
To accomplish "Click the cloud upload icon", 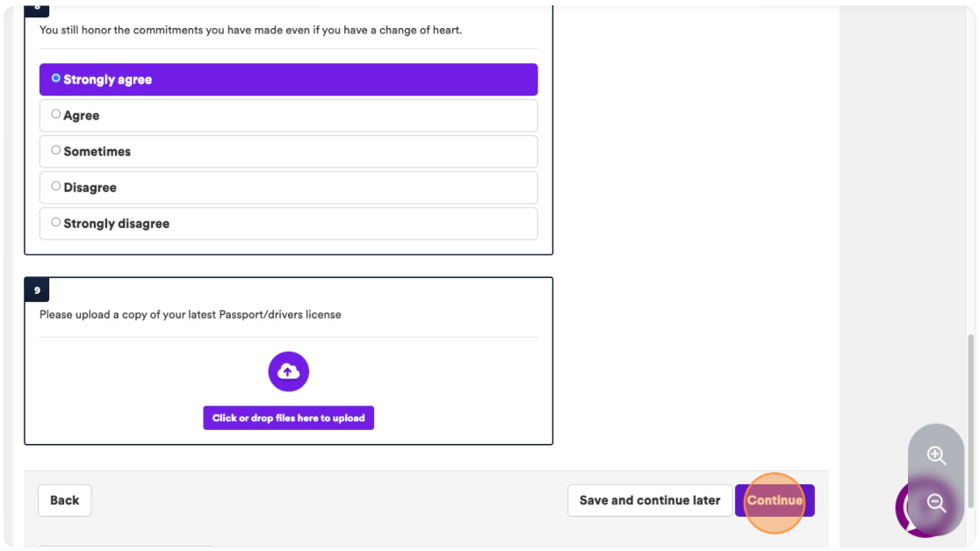I will 288,372.
